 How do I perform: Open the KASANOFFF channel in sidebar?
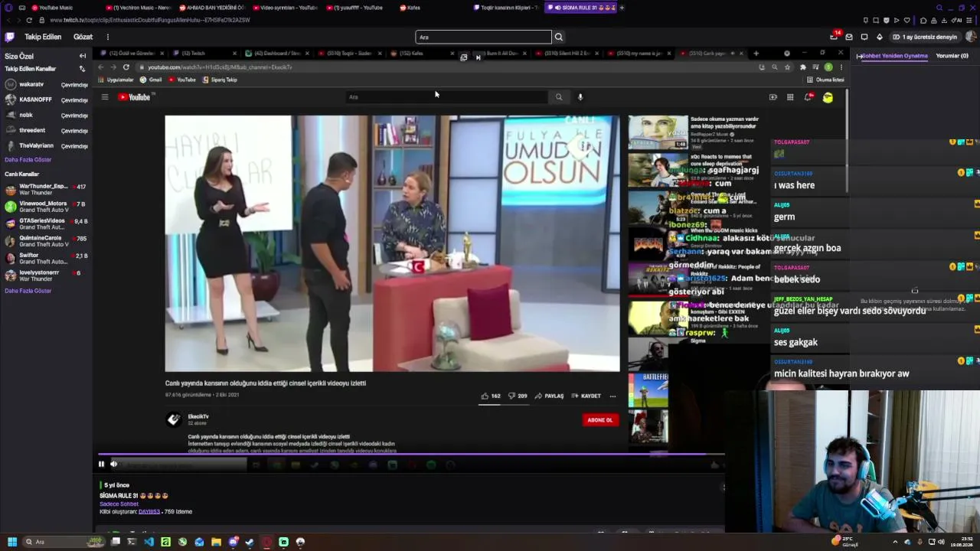pyautogui.click(x=46, y=99)
